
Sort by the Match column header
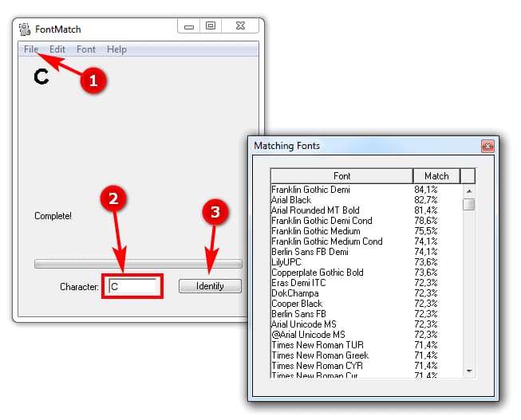pos(436,175)
